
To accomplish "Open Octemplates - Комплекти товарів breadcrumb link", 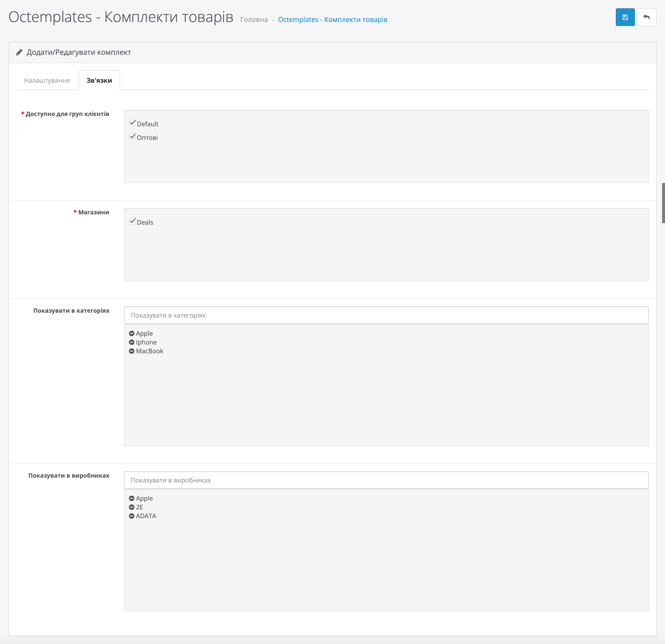I will [x=332, y=20].
